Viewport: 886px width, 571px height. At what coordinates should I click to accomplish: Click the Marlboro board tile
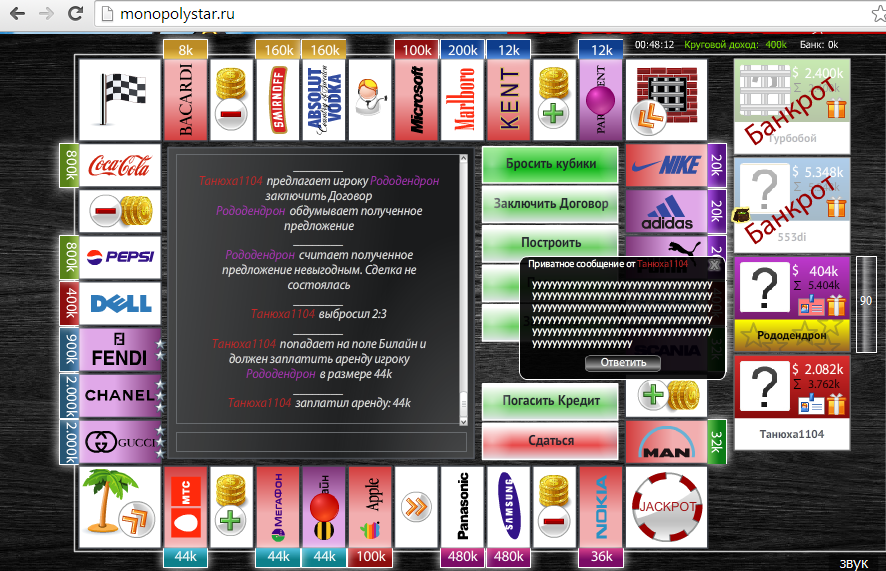coord(463,100)
